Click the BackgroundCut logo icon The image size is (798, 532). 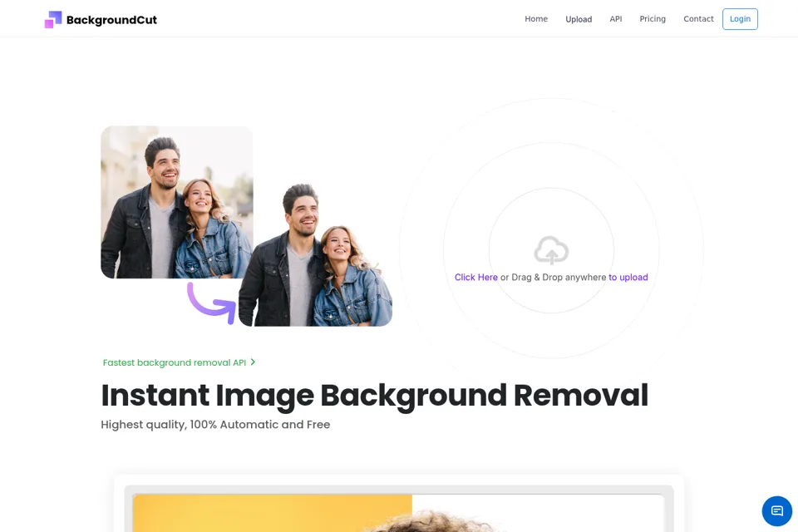[x=53, y=19]
